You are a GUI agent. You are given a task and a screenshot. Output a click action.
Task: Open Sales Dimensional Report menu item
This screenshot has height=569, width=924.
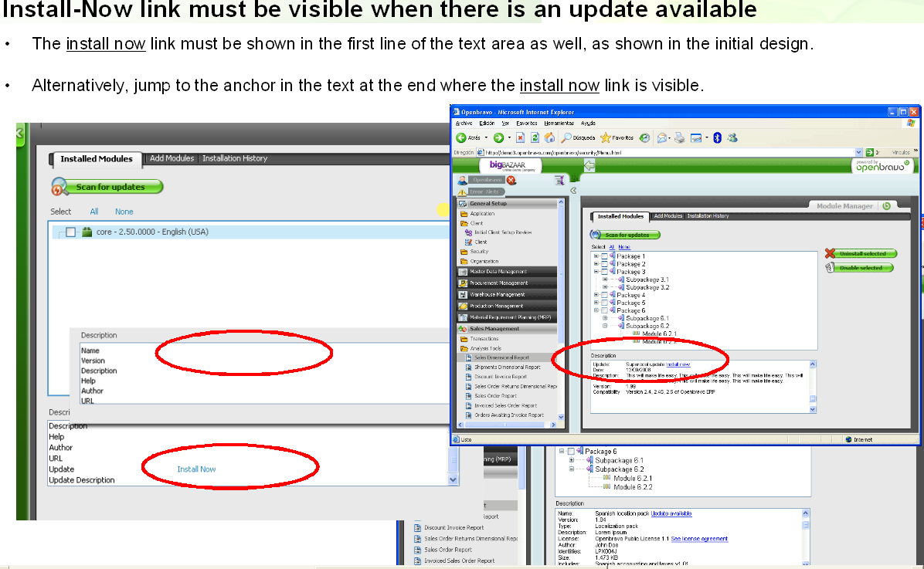tap(501, 357)
